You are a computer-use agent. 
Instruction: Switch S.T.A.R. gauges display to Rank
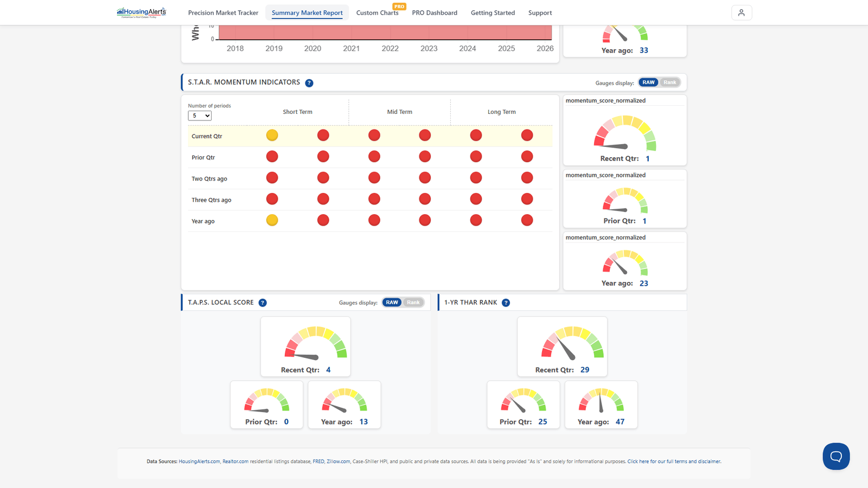point(670,82)
